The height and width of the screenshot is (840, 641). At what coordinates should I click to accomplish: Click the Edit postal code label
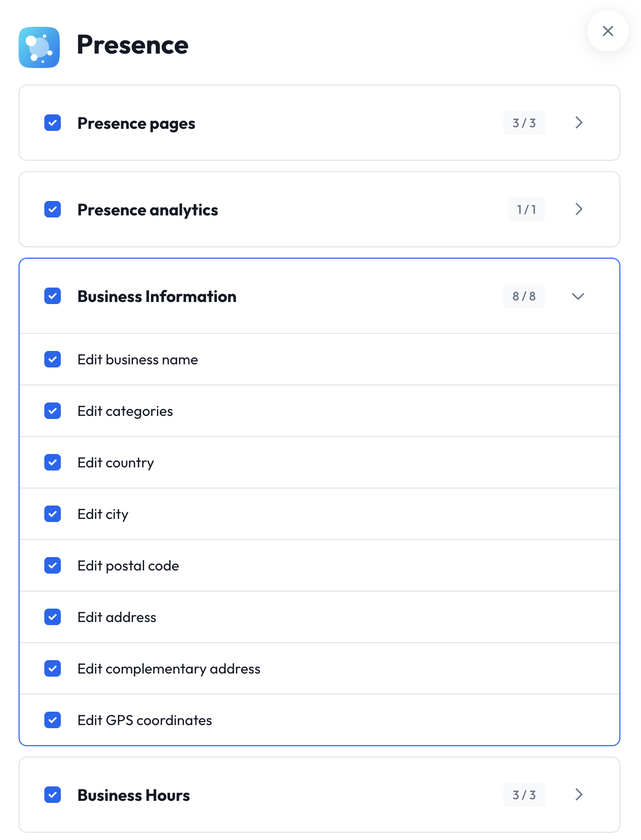coord(128,566)
